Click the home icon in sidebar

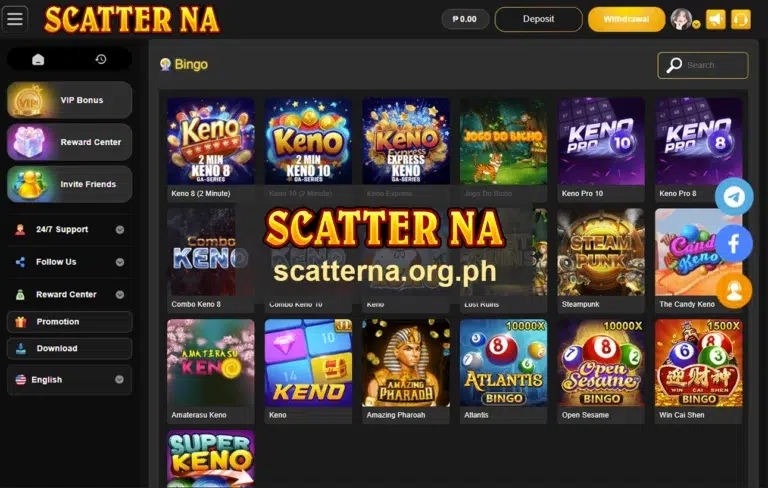(x=38, y=59)
